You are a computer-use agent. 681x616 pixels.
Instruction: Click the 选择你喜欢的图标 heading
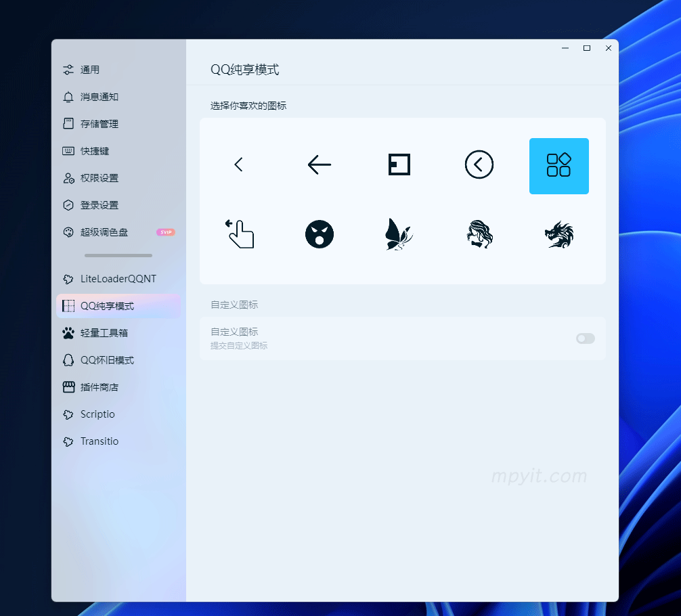248,106
